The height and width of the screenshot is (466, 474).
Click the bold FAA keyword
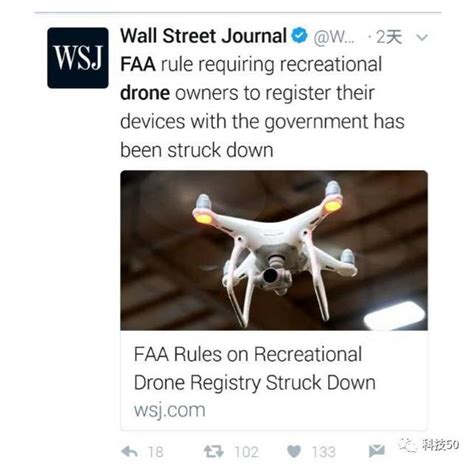[x=138, y=64]
